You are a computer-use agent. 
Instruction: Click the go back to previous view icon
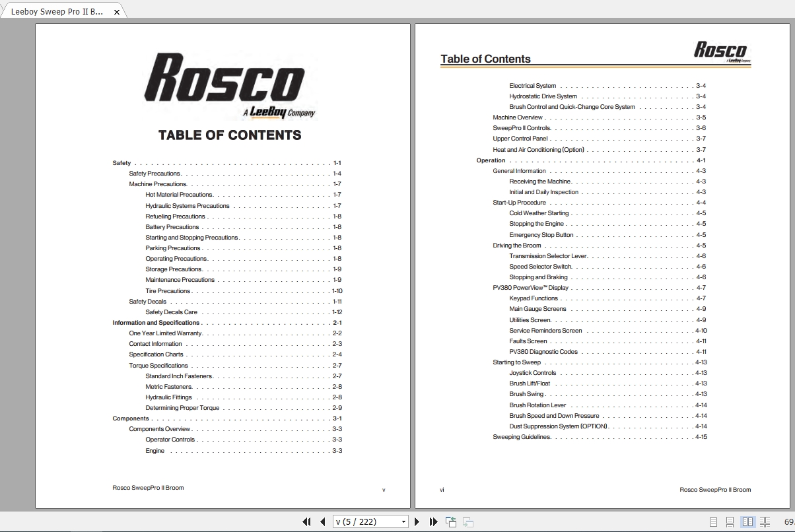[451, 521]
